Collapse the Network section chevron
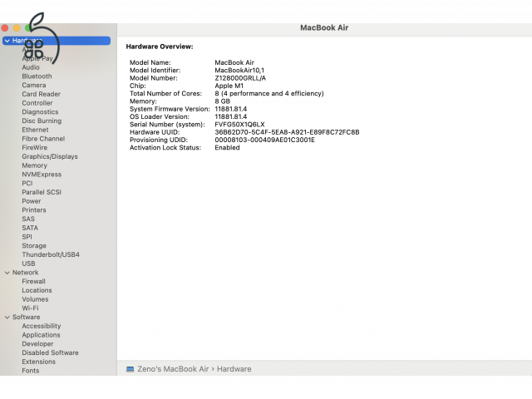This screenshot has width=532, height=399. [x=7, y=273]
